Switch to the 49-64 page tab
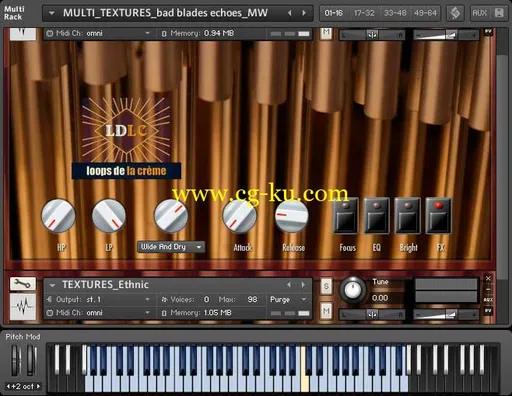512x396 pixels. pyautogui.click(x=425, y=13)
